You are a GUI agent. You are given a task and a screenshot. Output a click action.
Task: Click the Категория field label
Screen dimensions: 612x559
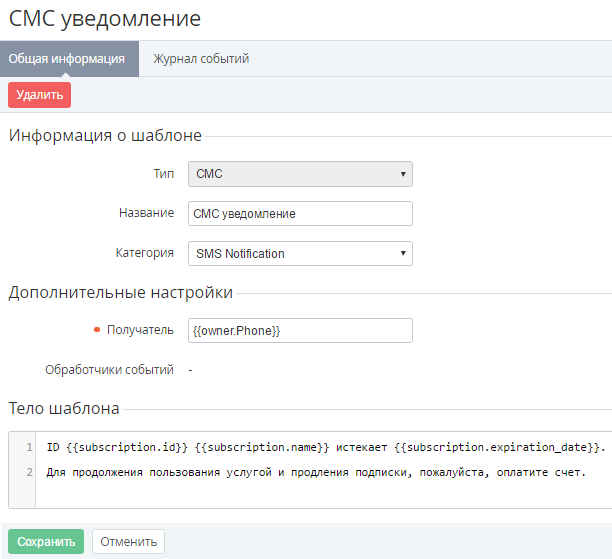pos(144,254)
